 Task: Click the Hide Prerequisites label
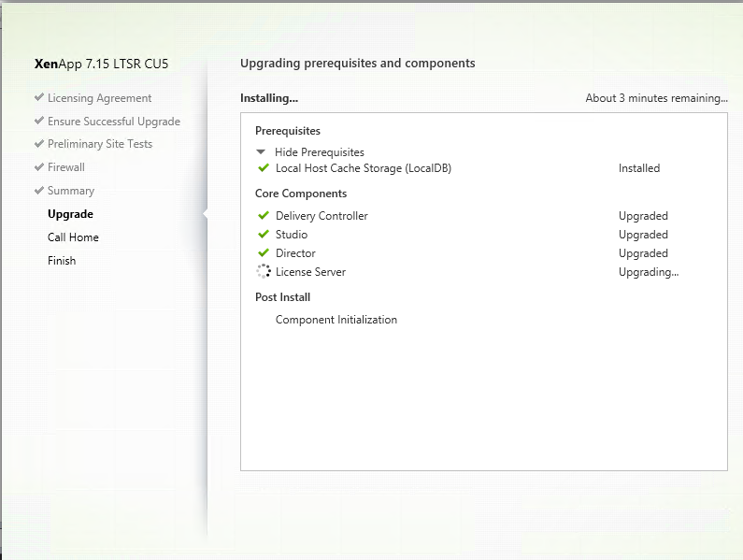click(320, 152)
